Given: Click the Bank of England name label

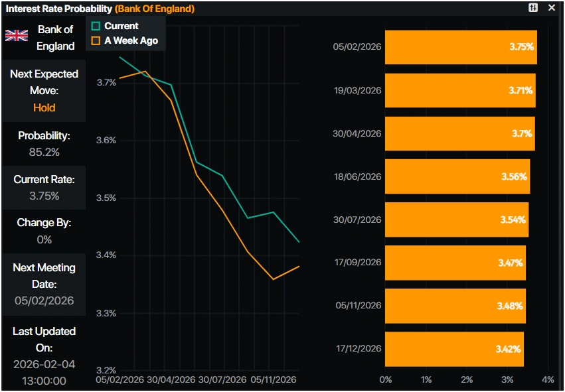Looking at the screenshot, I should coord(56,38).
